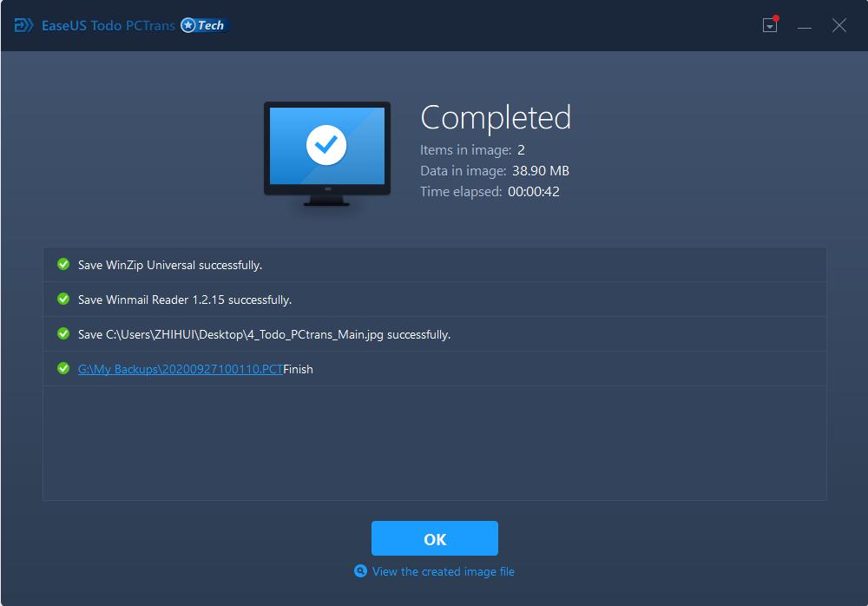This screenshot has height=606, width=868.
Task: Click the 'EaseUS Todo PCTrans' title text
Action: click(x=108, y=25)
